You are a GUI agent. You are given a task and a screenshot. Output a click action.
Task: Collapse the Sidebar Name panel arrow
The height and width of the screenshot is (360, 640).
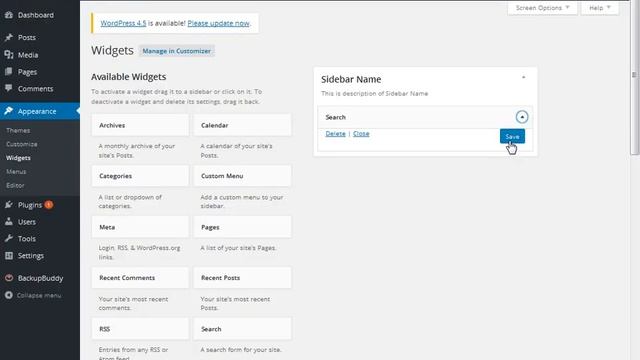coord(524,78)
